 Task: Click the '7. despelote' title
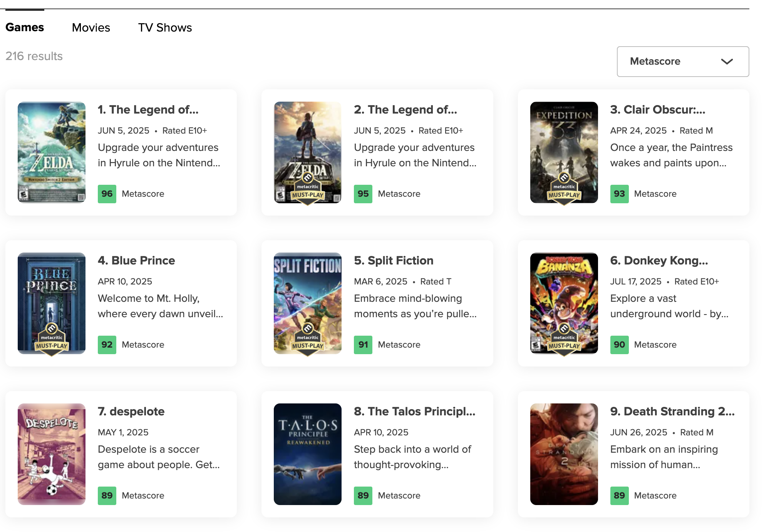pyautogui.click(x=131, y=412)
